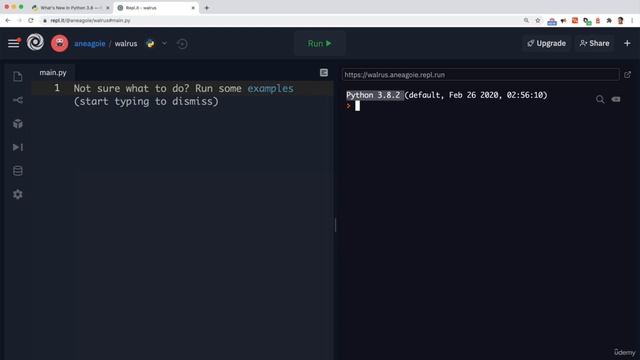
Task: Click editor line number 1
Action: [x=57, y=88]
